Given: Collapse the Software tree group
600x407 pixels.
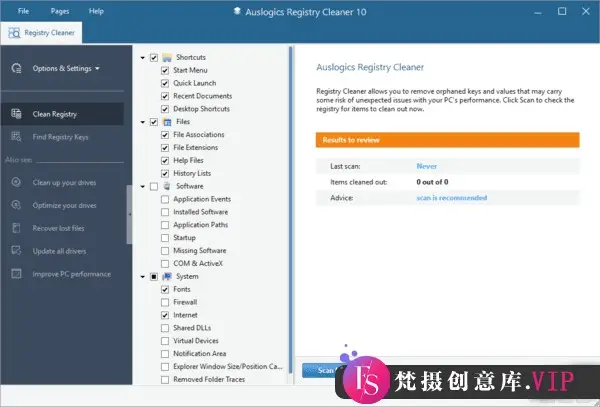Looking at the screenshot, I should point(143,187).
